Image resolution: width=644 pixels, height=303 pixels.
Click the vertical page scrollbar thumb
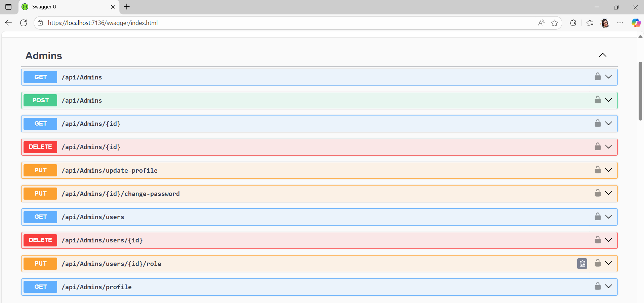pyautogui.click(x=640, y=91)
